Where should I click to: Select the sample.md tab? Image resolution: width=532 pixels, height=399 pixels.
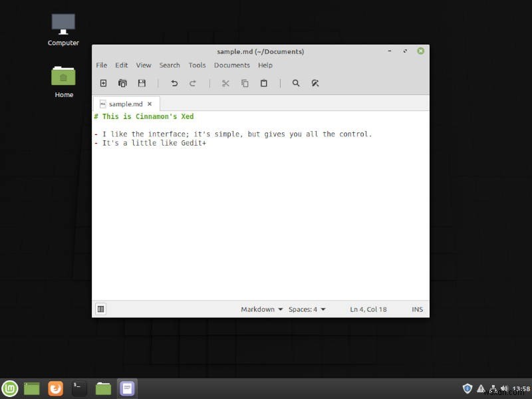click(126, 104)
